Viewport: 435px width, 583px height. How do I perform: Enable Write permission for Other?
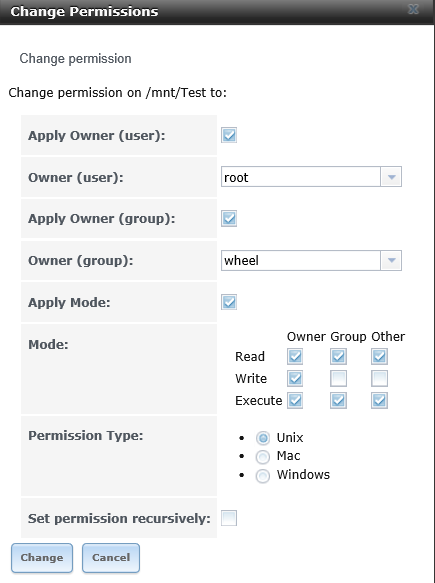tap(379, 378)
